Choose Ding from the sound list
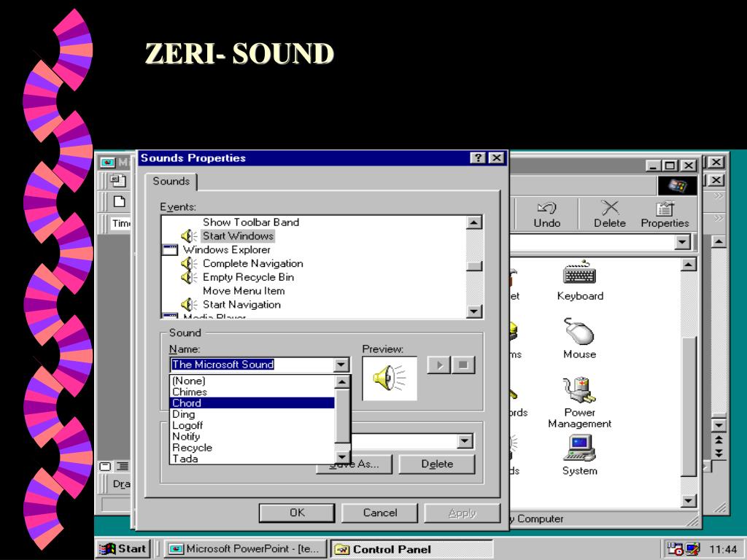The image size is (747, 560). click(252, 414)
